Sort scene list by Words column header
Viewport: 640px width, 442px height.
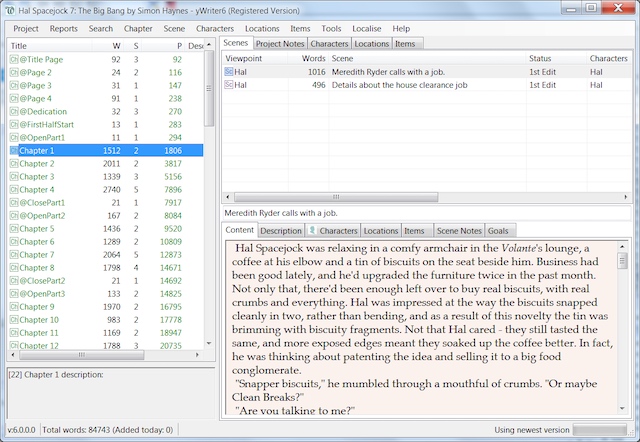tap(308, 58)
